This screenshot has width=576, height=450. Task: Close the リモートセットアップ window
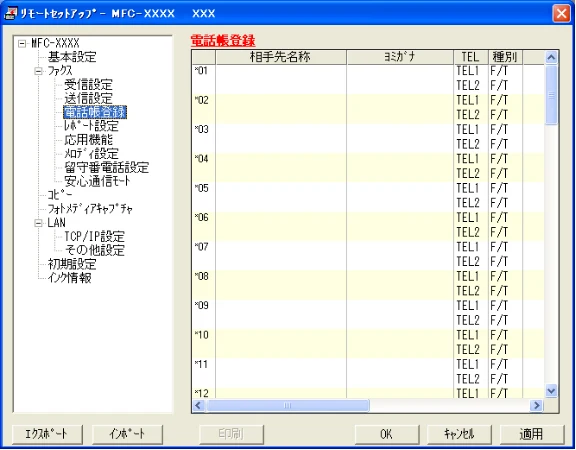(x=561, y=14)
